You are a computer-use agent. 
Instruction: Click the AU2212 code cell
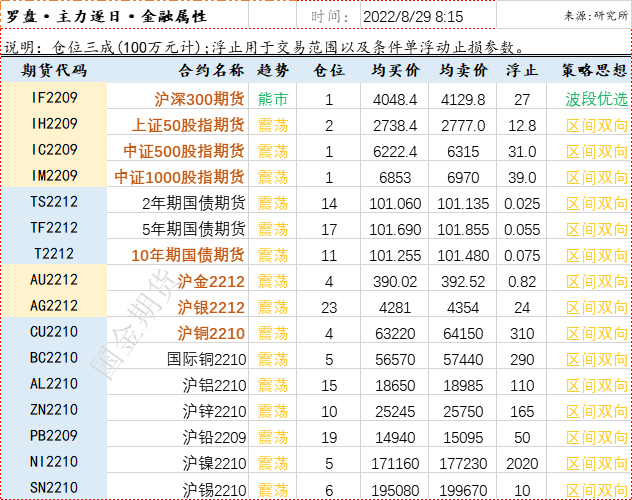click(54, 280)
